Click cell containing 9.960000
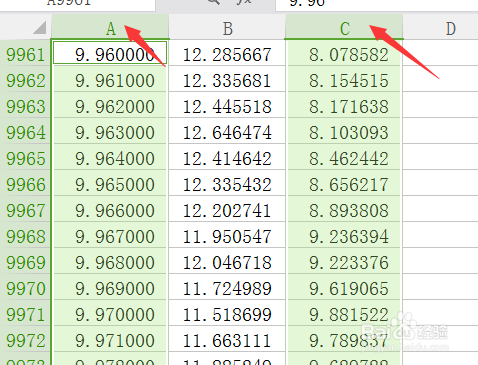Viewport: 478px width, 365px height. click(x=110, y=53)
